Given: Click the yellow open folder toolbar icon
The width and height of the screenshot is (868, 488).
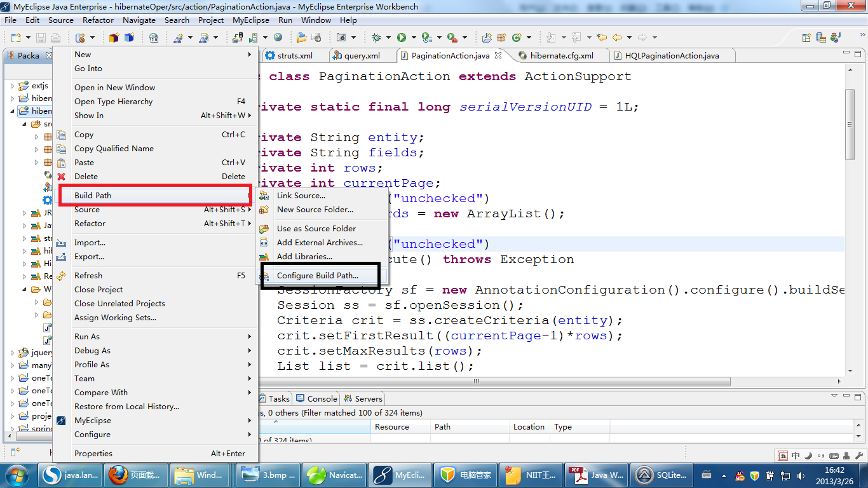Looking at the screenshot, I should 301,37.
